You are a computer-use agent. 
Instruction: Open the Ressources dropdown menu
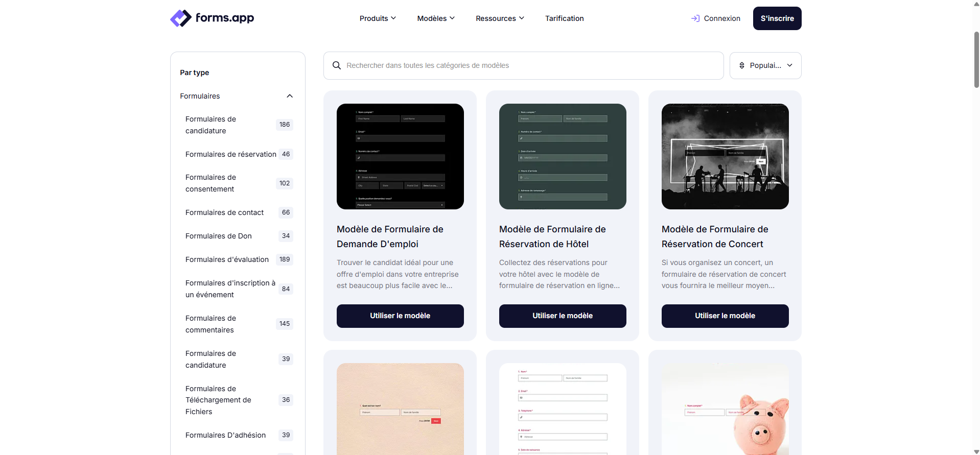coord(500,18)
